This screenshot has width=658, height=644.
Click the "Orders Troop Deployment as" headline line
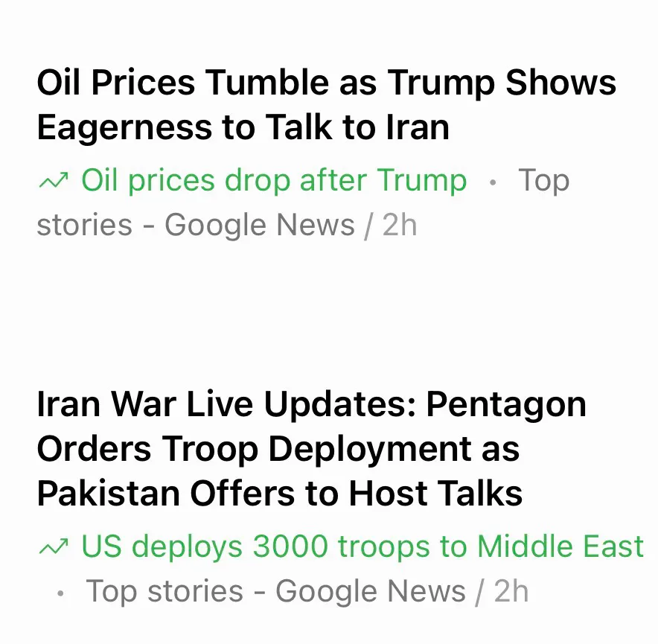click(x=278, y=449)
